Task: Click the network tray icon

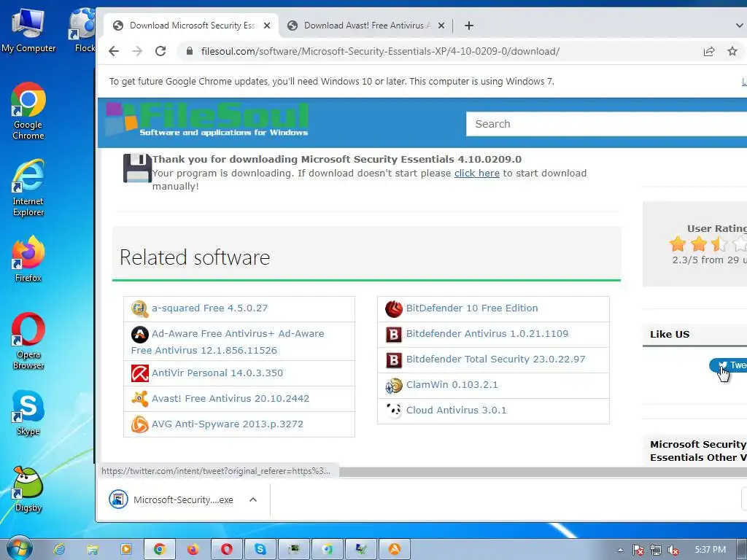Action: click(x=656, y=550)
